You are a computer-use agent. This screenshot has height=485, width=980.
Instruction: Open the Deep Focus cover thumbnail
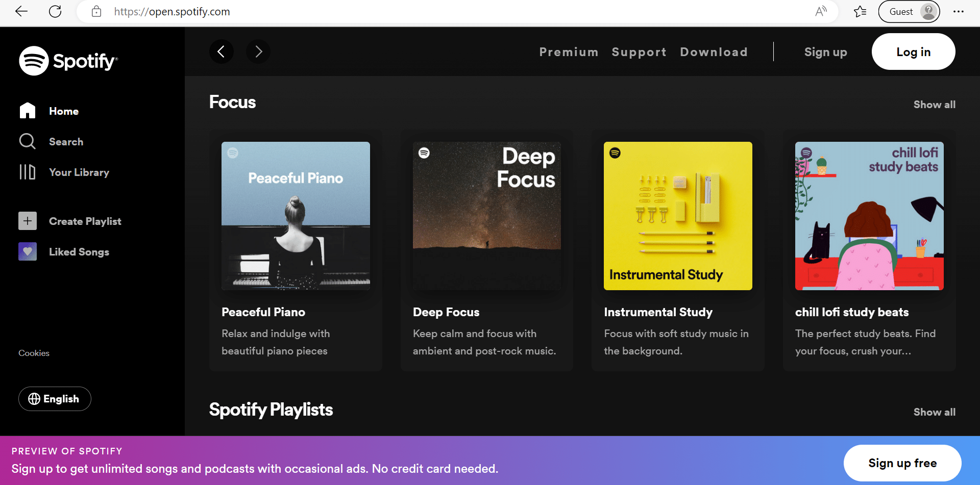tap(487, 216)
